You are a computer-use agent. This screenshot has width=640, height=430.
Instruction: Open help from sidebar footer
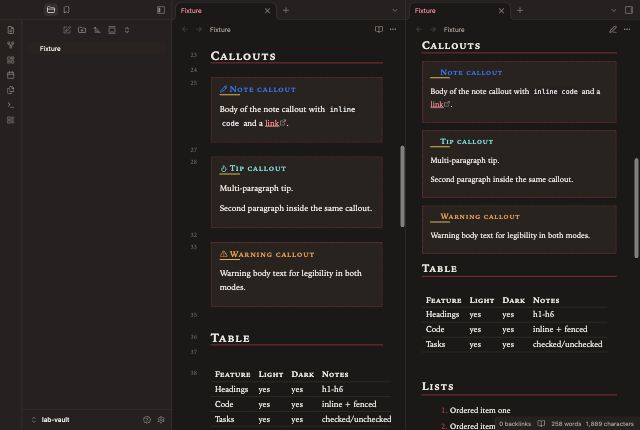[147, 420]
